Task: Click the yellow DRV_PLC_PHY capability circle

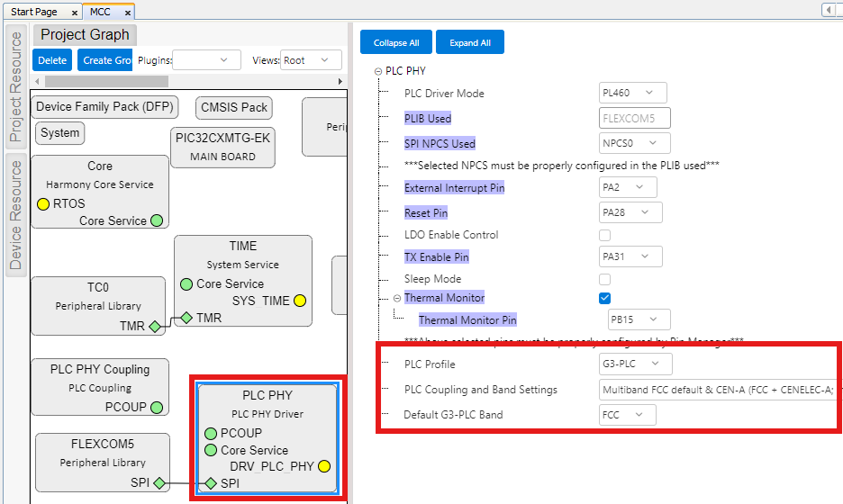Action: [x=324, y=466]
